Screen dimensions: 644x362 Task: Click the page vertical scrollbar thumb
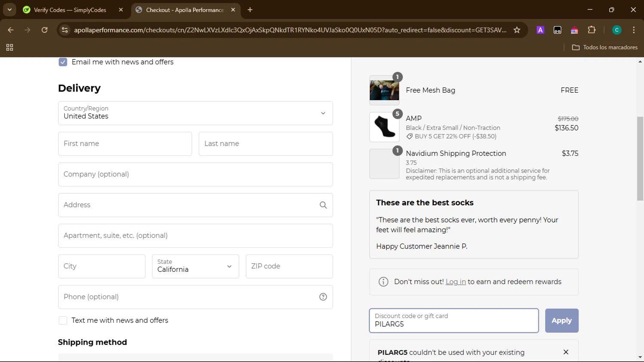[640, 158]
